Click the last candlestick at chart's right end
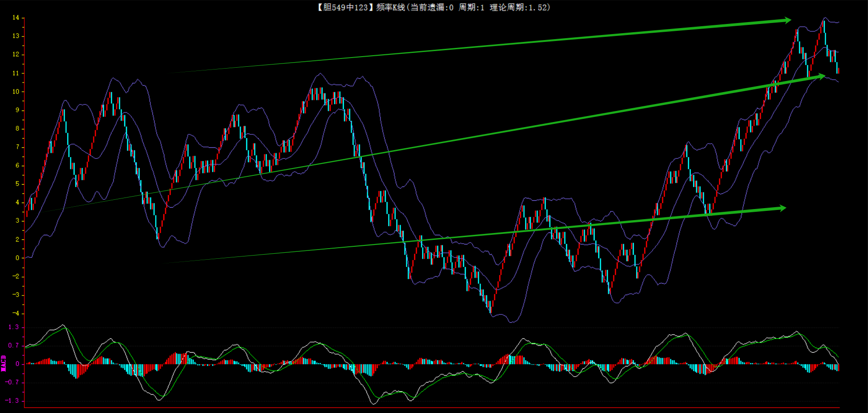 [838, 70]
